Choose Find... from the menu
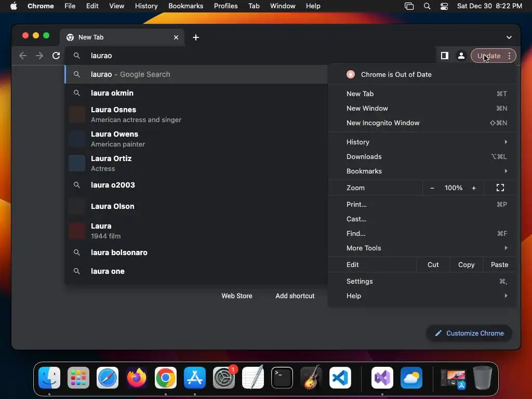Image resolution: width=532 pixels, height=399 pixels. tap(422, 233)
